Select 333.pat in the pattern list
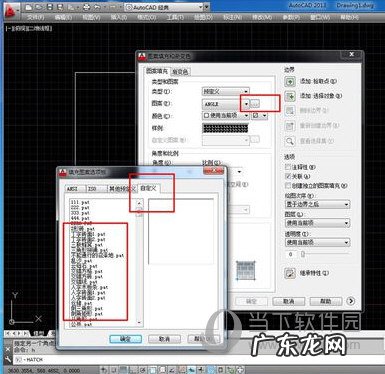Viewport: 385px width, 374px height. 80,213
